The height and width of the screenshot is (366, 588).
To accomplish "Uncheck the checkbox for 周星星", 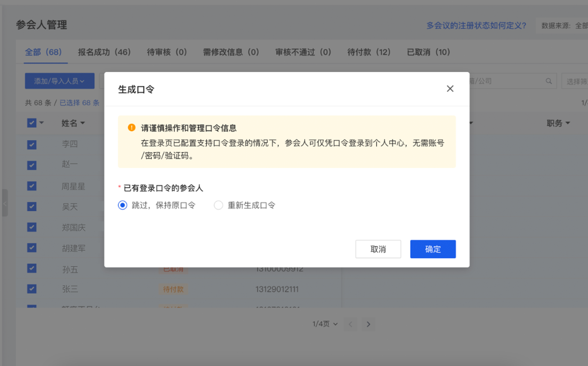I will tap(32, 186).
